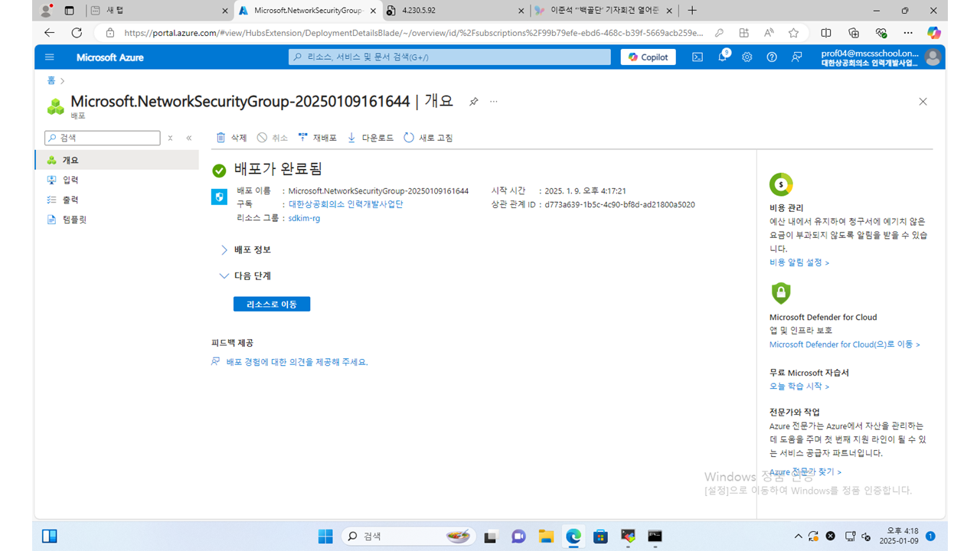Open Cloud Shell from the Azure header

tap(697, 57)
